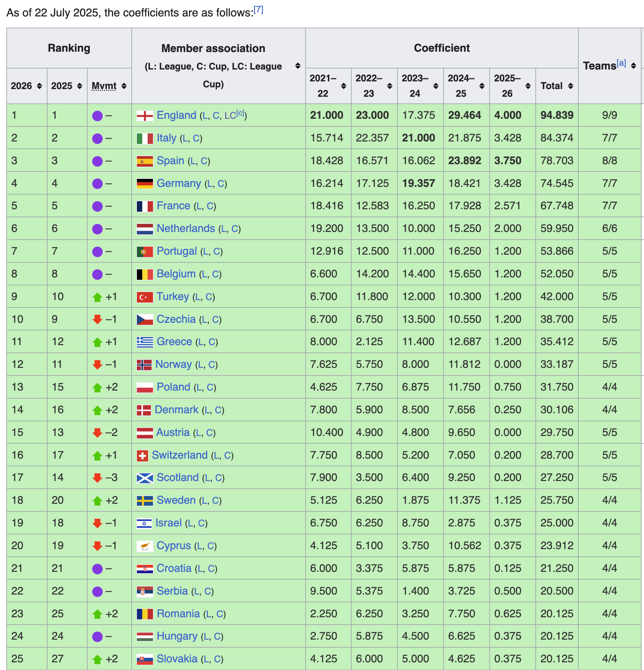Open the LC league cup link for England

point(230,116)
